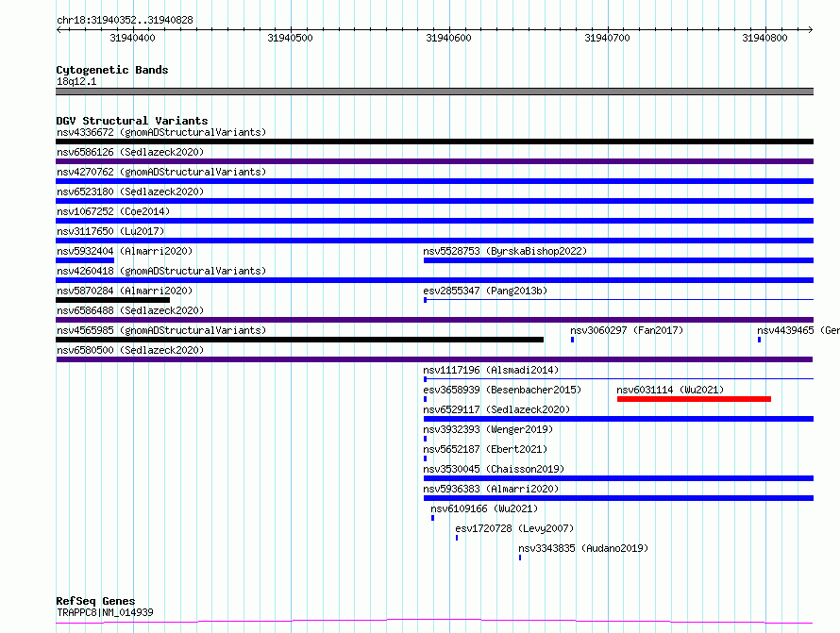Open nsv6580500 (Sedlazeck2020) variant label
This screenshot has width=840, height=633.
[130, 350]
